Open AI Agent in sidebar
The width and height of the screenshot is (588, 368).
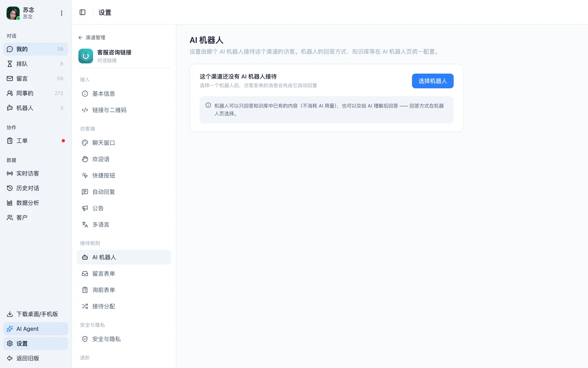[36, 329]
